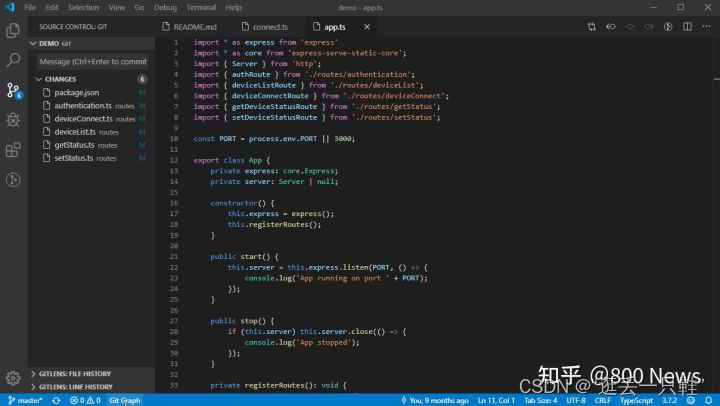The height and width of the screenshot is (406, 720).
Task: Open the editor More Actions ellipsis
Action: (706, 27)
